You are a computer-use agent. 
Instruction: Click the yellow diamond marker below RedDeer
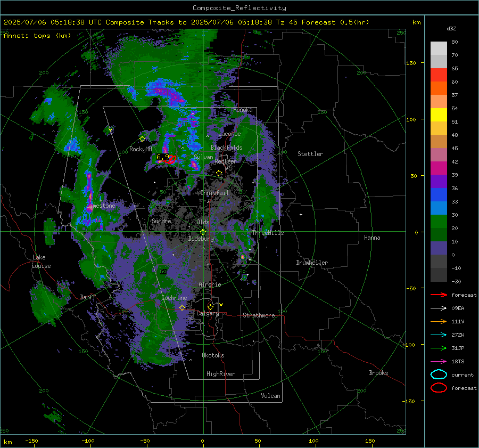(x=219, y=173)
